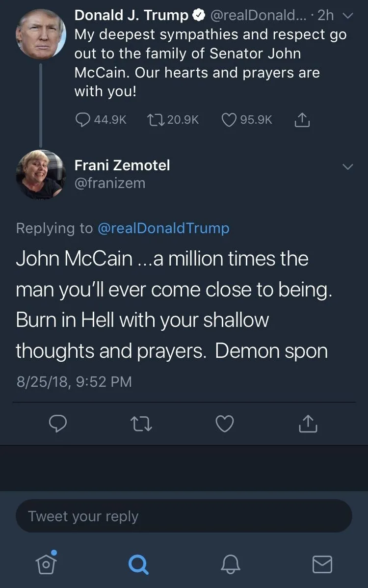Image resolution: width=368 pixels, height=588 pixels.
Task: Open the Search tab
Action: click(138, 563)
